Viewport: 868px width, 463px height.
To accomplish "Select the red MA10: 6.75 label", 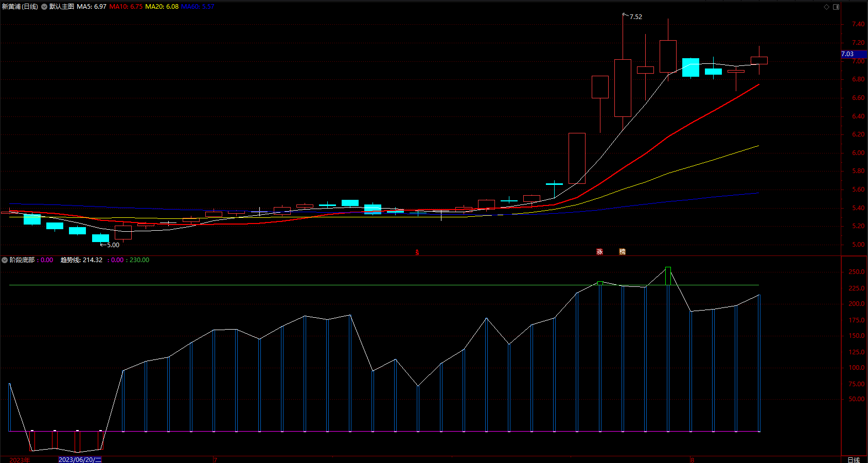I will click(126, 7).
